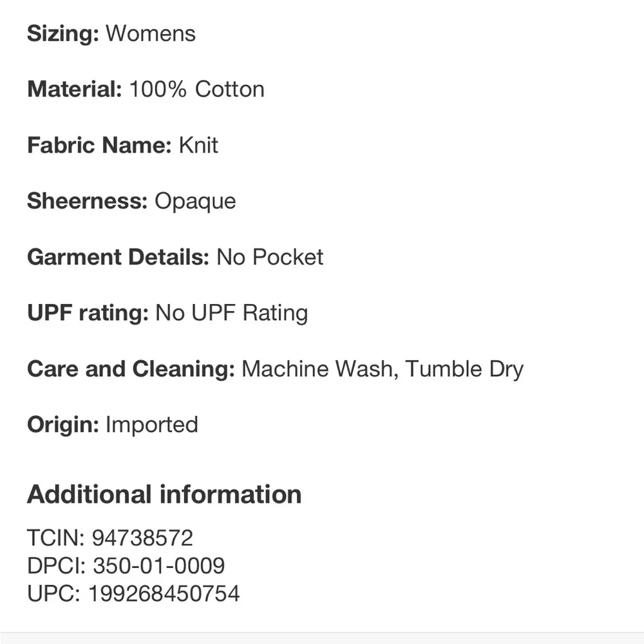Click the word Womens

[151, 33]
